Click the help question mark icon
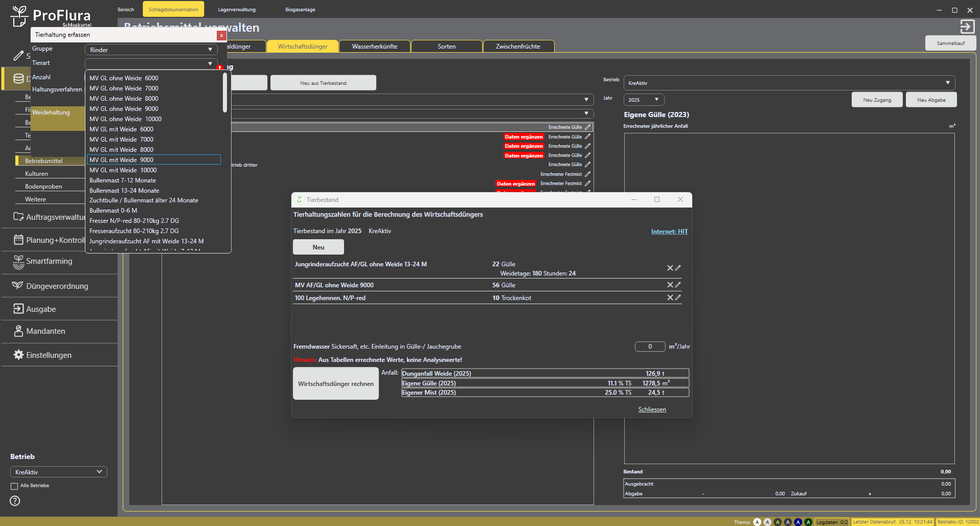The height and width of the screenshot is (526, 980). [15, 501]
